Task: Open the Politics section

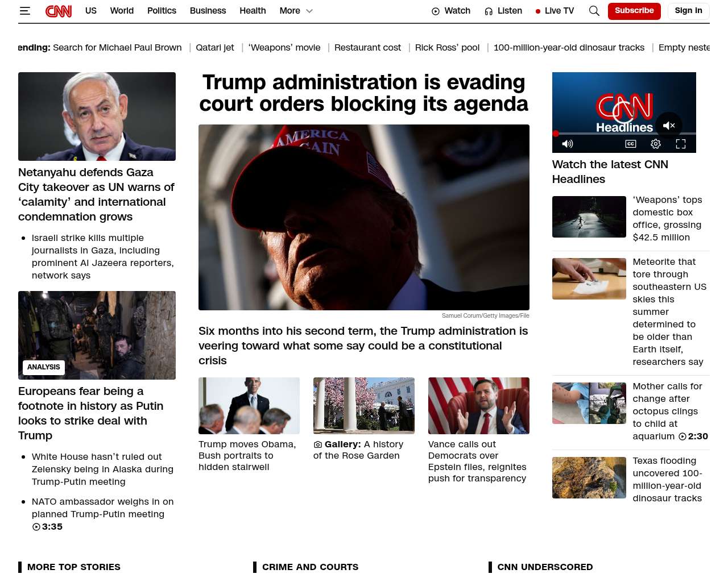Action: pos(162,11)
